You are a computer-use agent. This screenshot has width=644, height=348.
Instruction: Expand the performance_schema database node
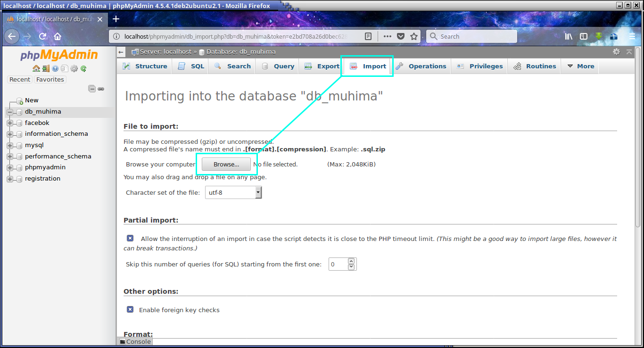10,157
